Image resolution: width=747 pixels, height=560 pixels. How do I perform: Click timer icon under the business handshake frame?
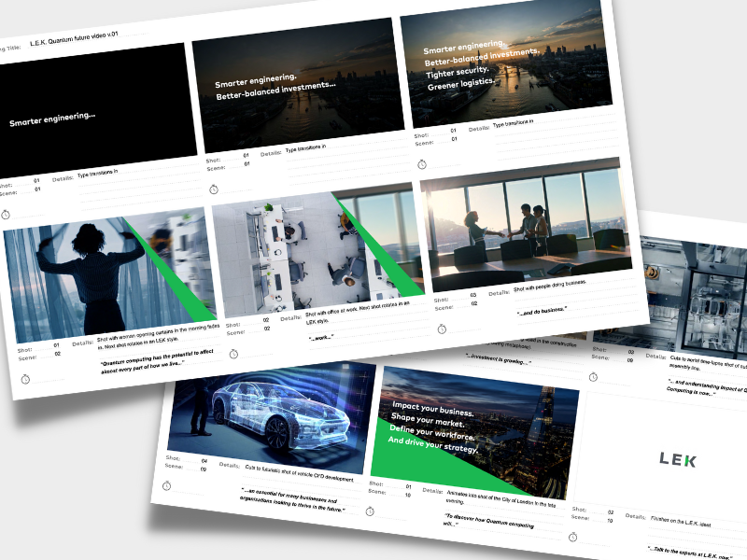pos(441,329)
